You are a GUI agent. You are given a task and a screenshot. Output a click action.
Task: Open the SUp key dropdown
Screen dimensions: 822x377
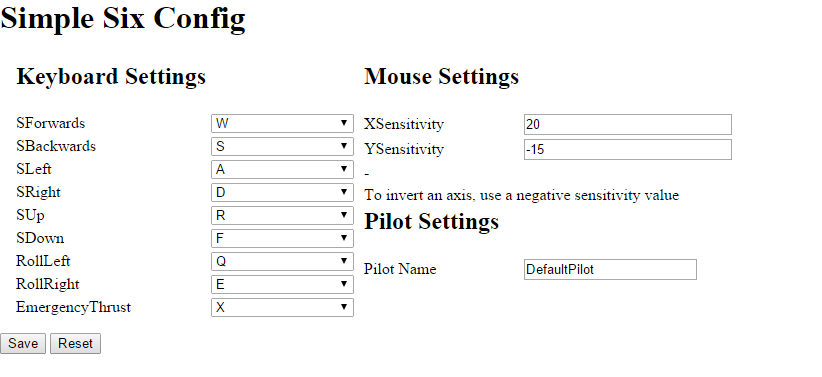[282, 216]
